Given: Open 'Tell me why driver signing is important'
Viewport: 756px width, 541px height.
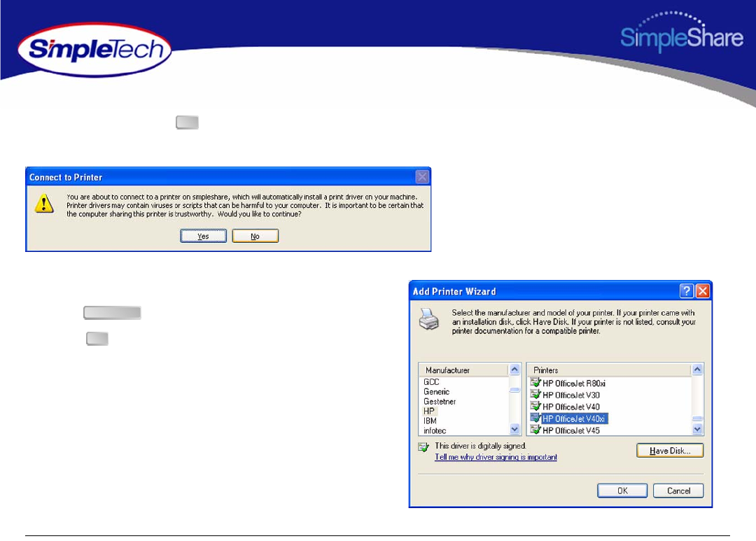Looking at the screenshot, I should 496,456.
